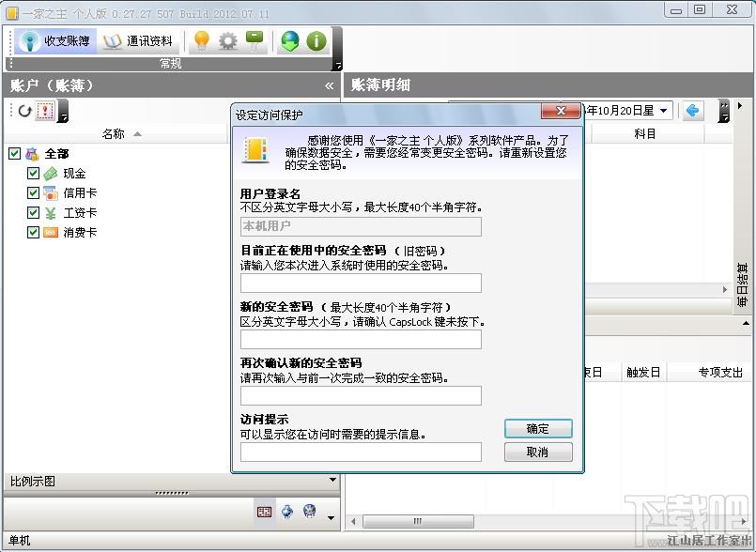Image resolution: width=756 pixels, height=552 pixels.
Task: Open the lightbulb tips icon in toolbar
Action: point(201,41)
